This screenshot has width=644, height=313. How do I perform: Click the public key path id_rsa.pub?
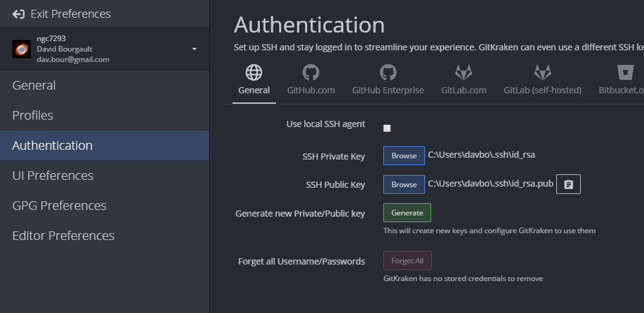click(x=491, y=184)
